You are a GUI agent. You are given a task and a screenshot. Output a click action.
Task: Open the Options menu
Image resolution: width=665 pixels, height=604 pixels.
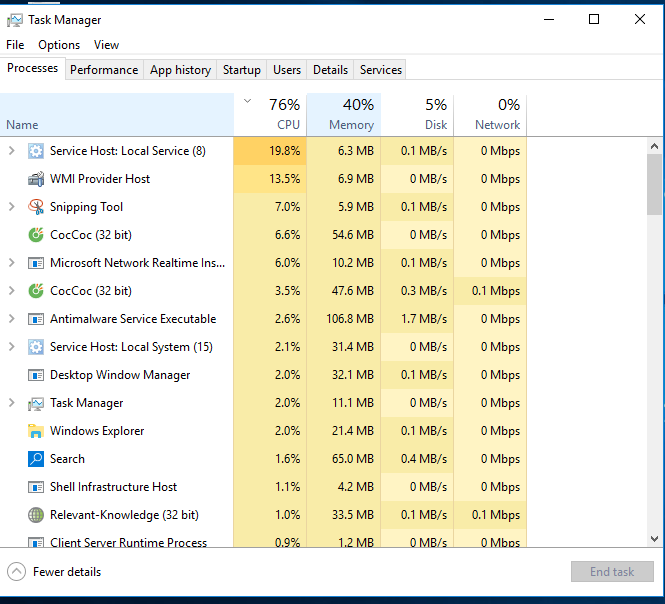coord(59,45)
